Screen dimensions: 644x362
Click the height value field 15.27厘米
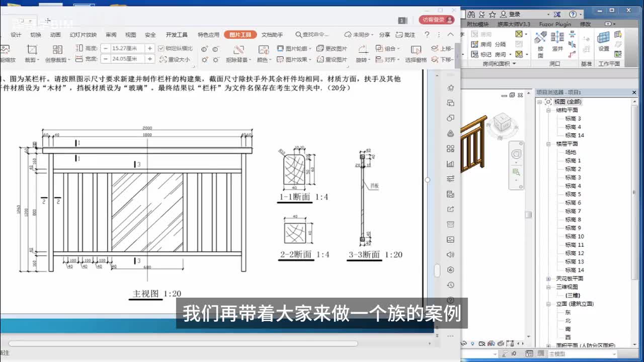[x=127, y=48]
